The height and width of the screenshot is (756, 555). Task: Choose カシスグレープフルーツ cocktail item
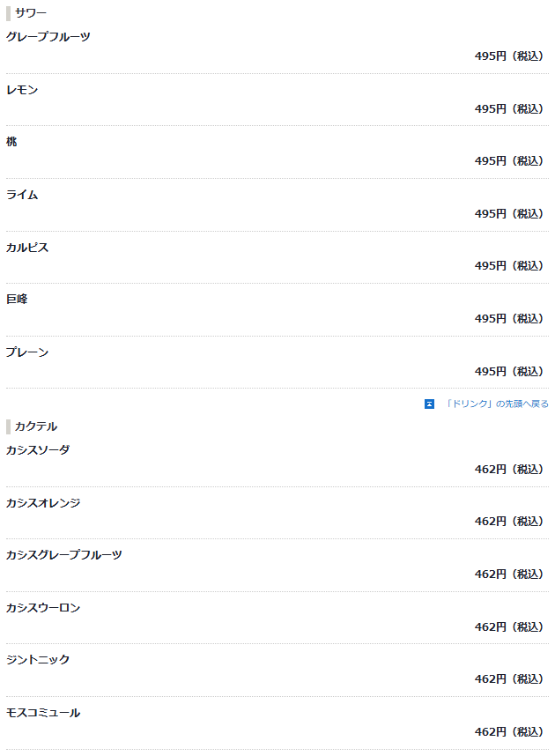pyautogui.click(x=63, y=555)
